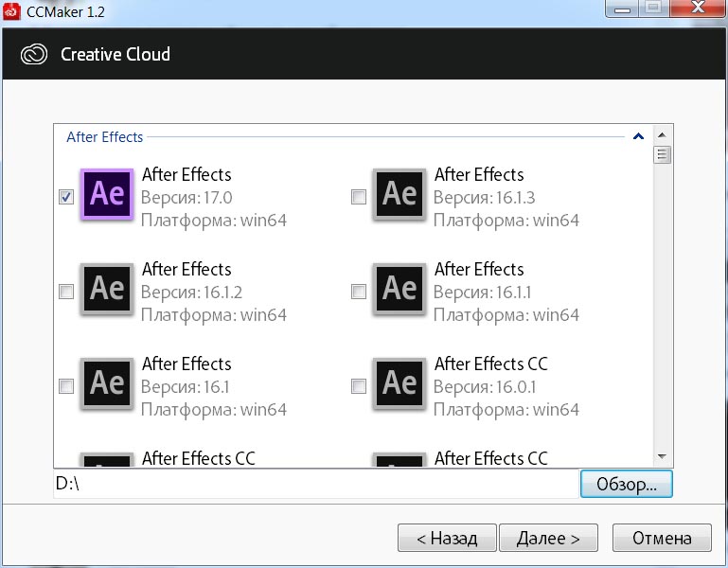Click the scrollbar down arrow

pyautogui.click(x=662, y=457)
